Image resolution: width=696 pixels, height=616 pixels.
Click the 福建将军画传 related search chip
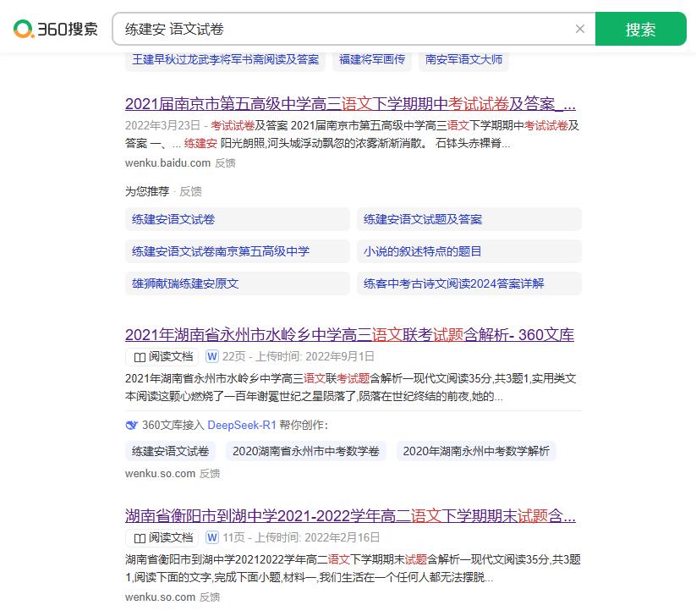click(372, 59)
